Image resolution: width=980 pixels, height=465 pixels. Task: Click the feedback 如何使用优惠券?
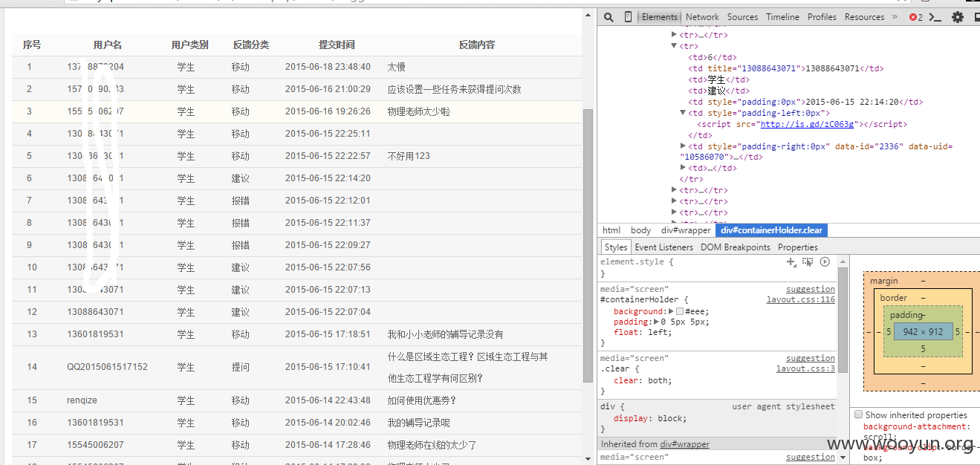(x=422, y=400)
